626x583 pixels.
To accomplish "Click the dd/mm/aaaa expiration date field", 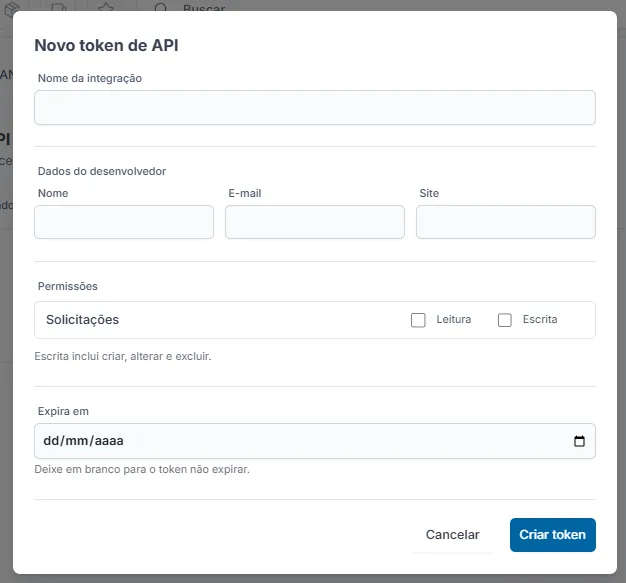I will pyautogui.click(x=315, y=441).
